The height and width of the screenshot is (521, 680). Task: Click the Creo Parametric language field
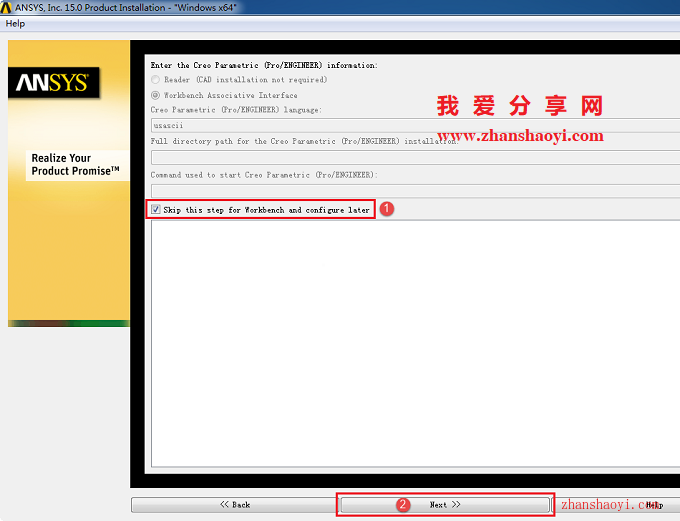point(415,125)
